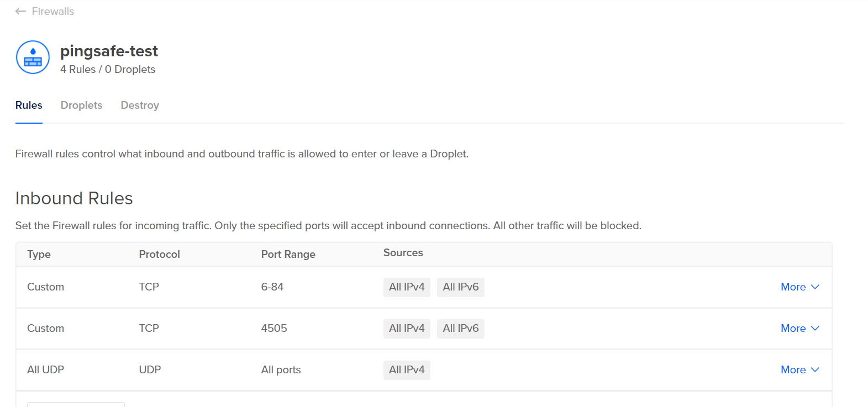Expand More options for the All UDP rule
Image resolution: width=868 pixels, height=407 pixels.
click(x=799, y=369)
